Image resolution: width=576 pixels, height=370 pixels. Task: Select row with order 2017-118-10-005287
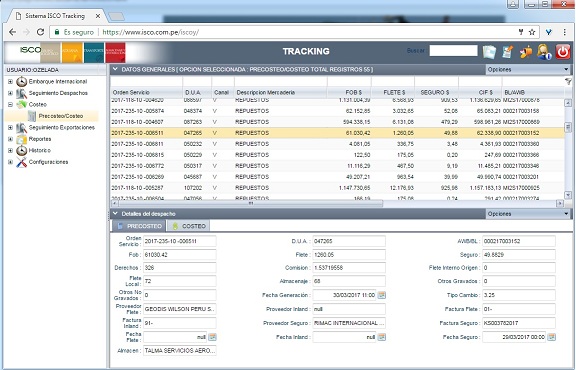(x=337, y=188)
